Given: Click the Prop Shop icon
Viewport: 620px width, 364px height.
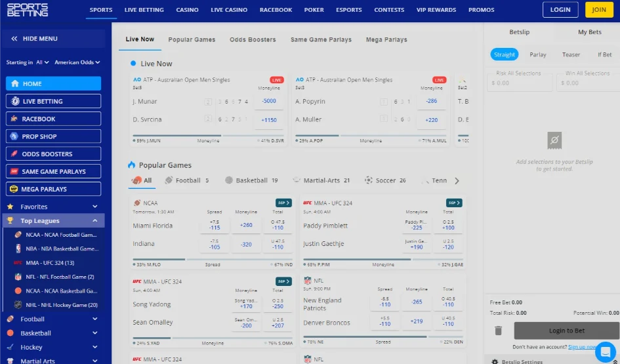Looking at the screenshot, I should point(14,136).
